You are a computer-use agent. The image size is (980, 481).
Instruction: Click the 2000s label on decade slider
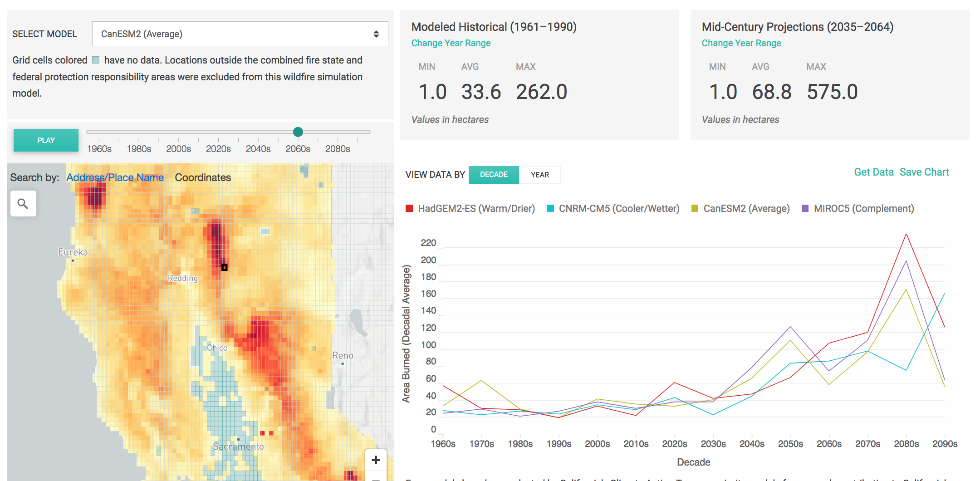[179, 149]
